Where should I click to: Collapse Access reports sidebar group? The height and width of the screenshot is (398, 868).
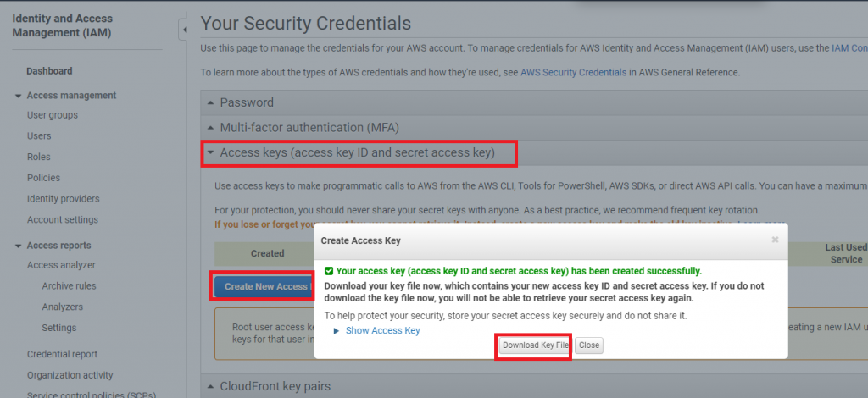coord(19,246)
